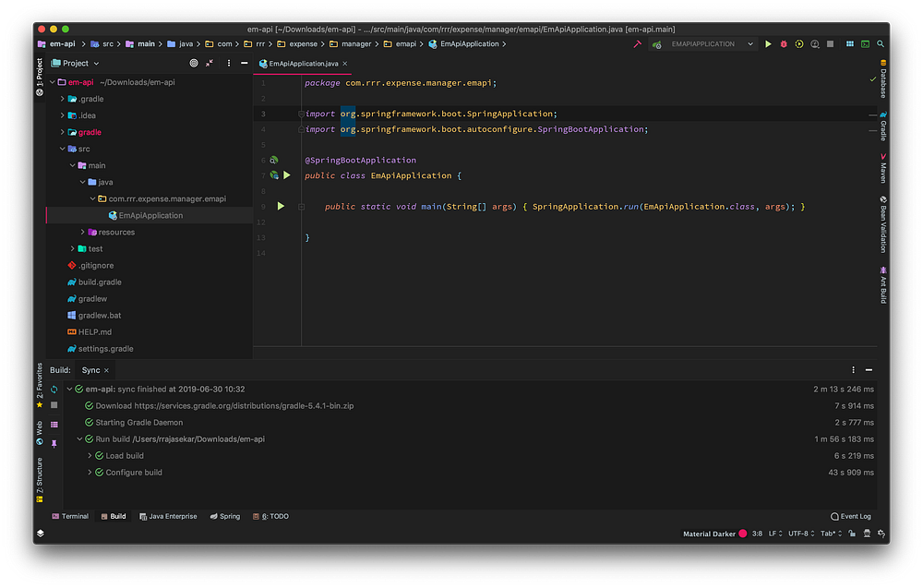
Task: Change the UTF-8 file encoding selector
Action: [799, 534]
